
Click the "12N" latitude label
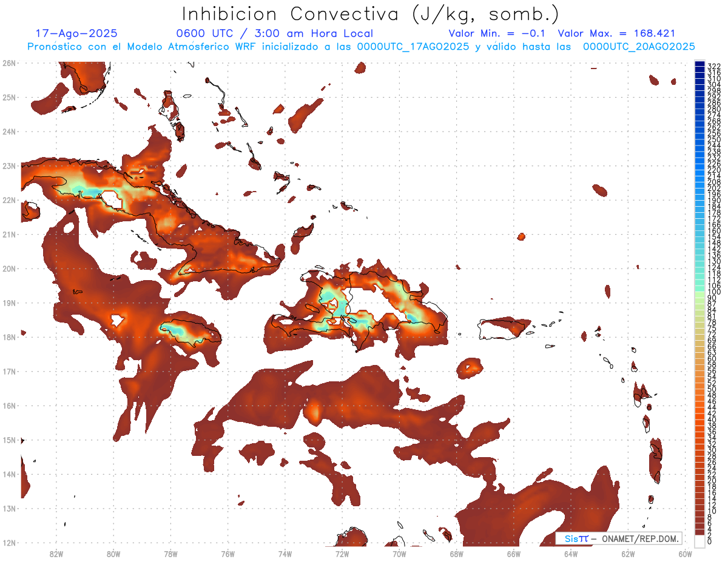click(9, 543)
